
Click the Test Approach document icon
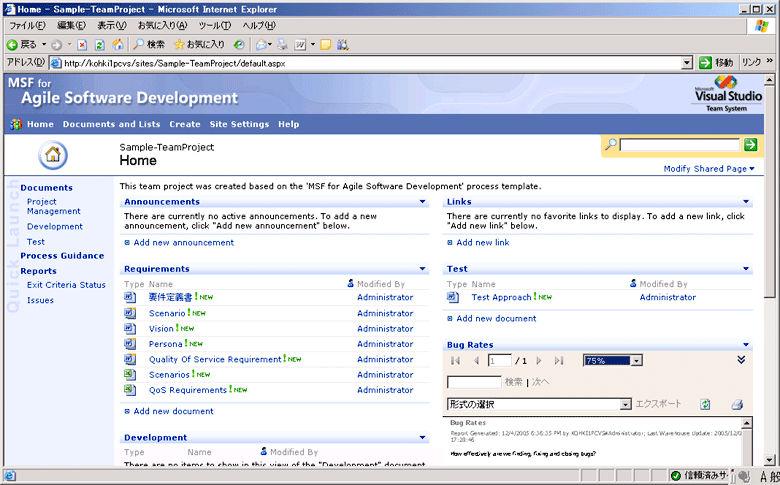coord(453,297)
